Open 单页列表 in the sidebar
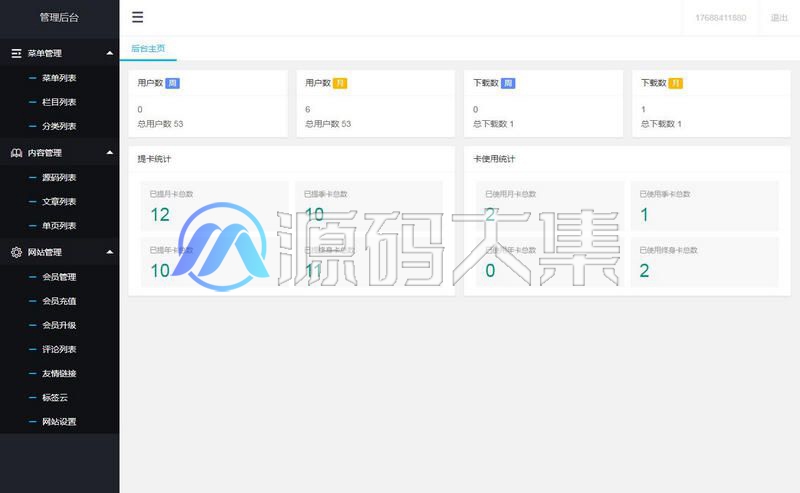The width and height of the screenshot is (800, 493). click(x=60, y=226)
